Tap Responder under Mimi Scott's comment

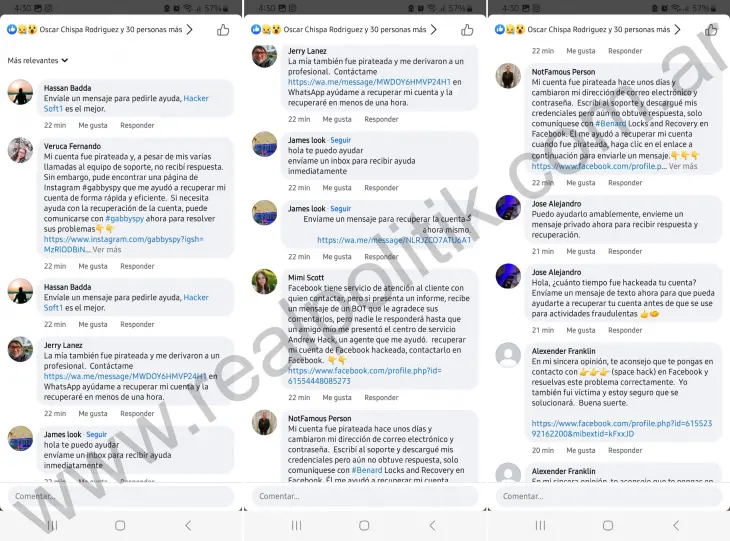click(x=381, y=398)
